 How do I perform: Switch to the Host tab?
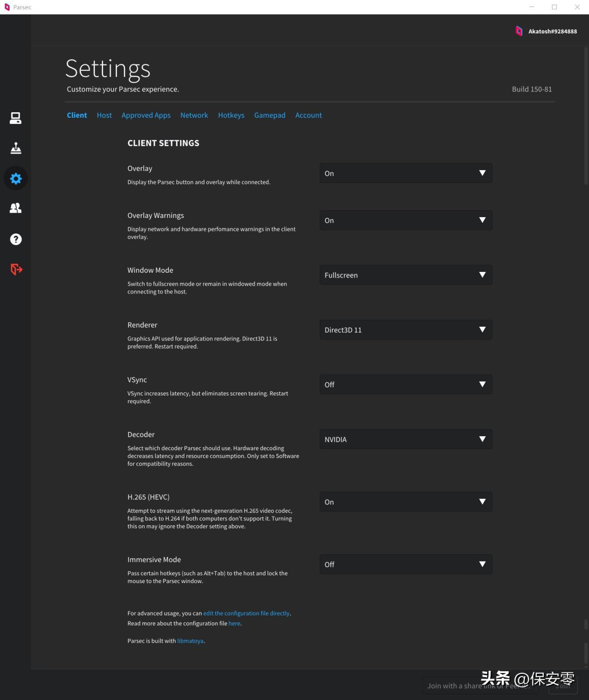(x=104, y=115)
